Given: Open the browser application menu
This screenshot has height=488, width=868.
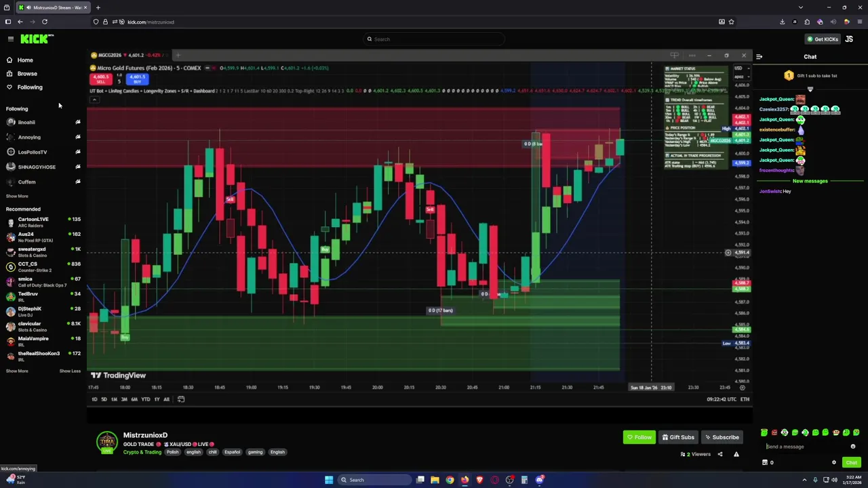Looking at the screenshot, I should tap(859, 22).
